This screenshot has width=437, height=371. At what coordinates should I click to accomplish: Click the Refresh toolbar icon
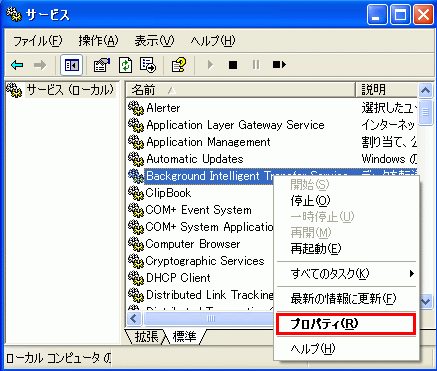tap(126, 65)
